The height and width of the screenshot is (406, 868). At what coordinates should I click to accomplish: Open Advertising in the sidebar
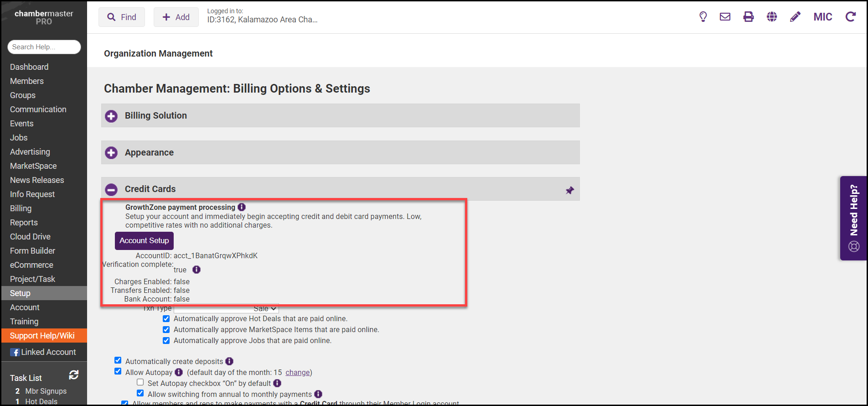coord(30,152)
